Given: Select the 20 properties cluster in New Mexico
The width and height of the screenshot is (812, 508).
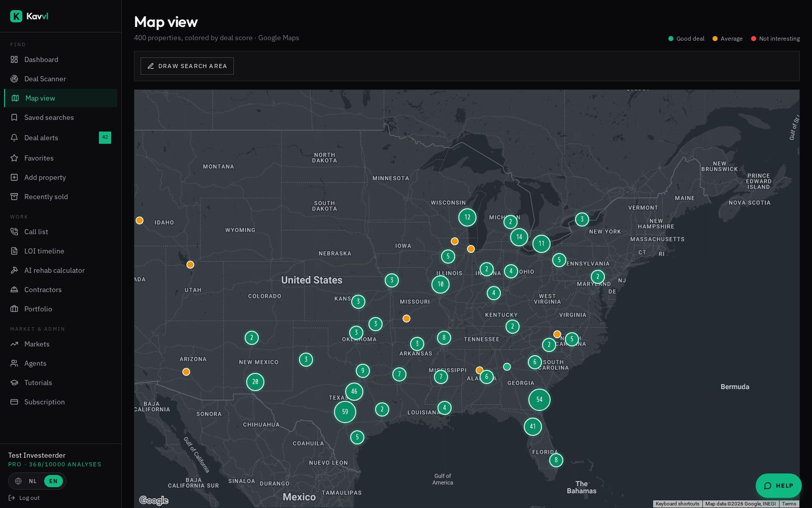Looking at the screenshot, I should [255, 382].
